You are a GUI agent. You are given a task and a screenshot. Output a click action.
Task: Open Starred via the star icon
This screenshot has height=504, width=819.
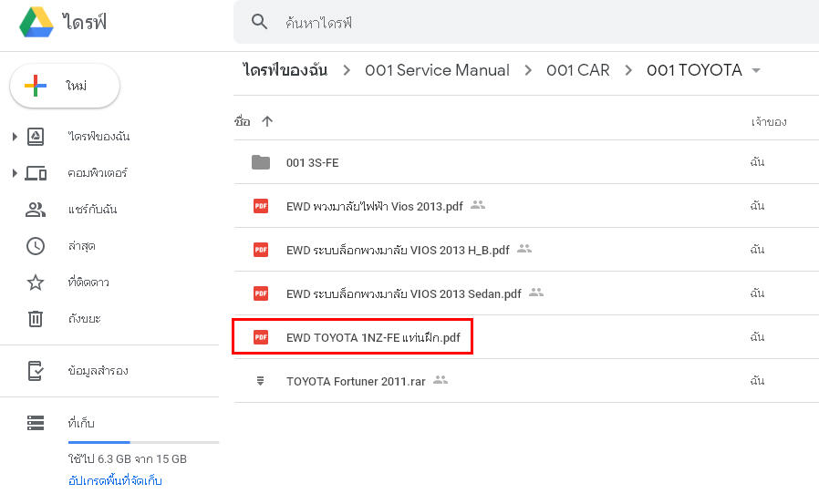click(36, 283)
